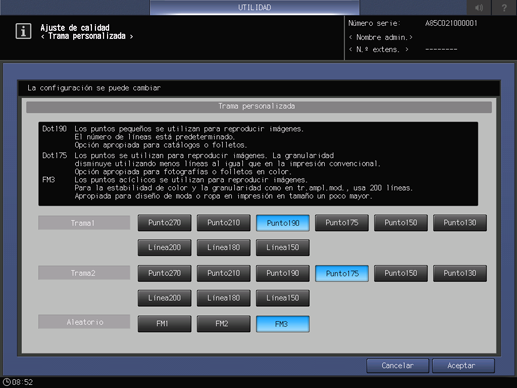Click the Dot175 description heading
This screenshot has height=388, width=517.
(x=54, y=156)
